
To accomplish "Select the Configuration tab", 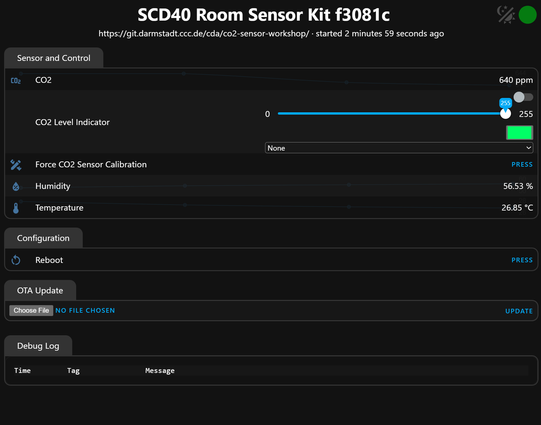I will 43,238.
